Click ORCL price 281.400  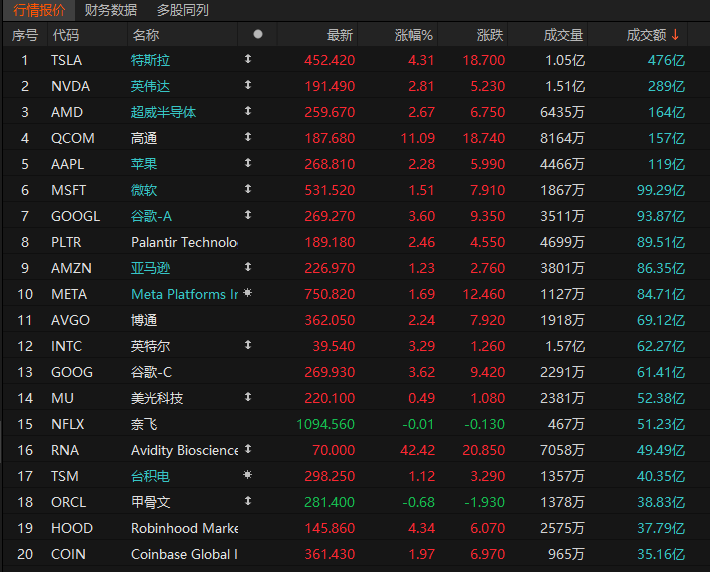pos(330,502)
